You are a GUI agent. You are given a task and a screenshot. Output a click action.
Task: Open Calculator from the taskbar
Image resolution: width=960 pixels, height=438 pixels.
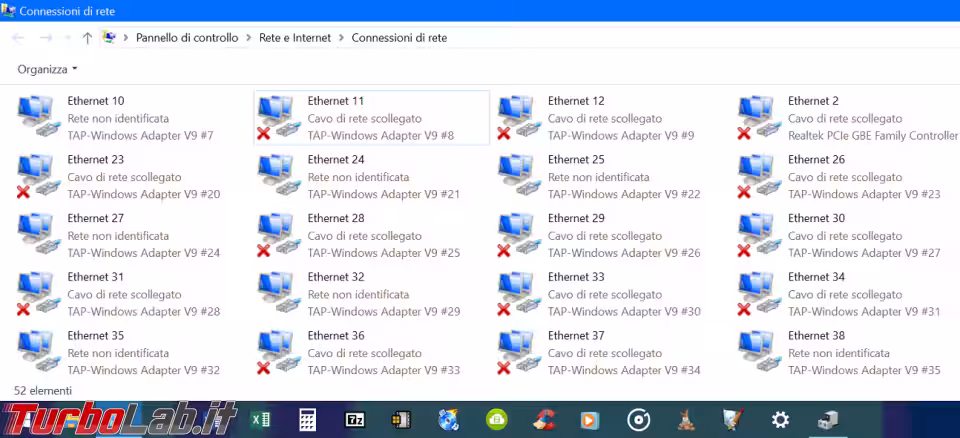307,420
